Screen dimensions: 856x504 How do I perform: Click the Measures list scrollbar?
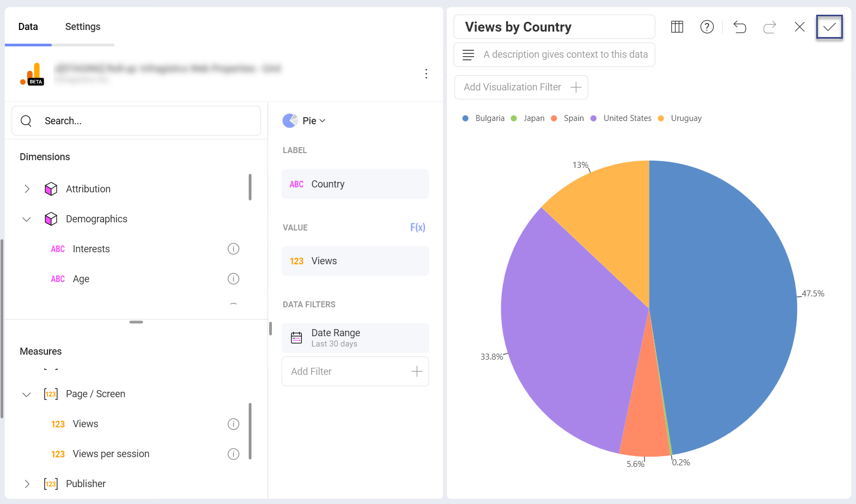250,431
